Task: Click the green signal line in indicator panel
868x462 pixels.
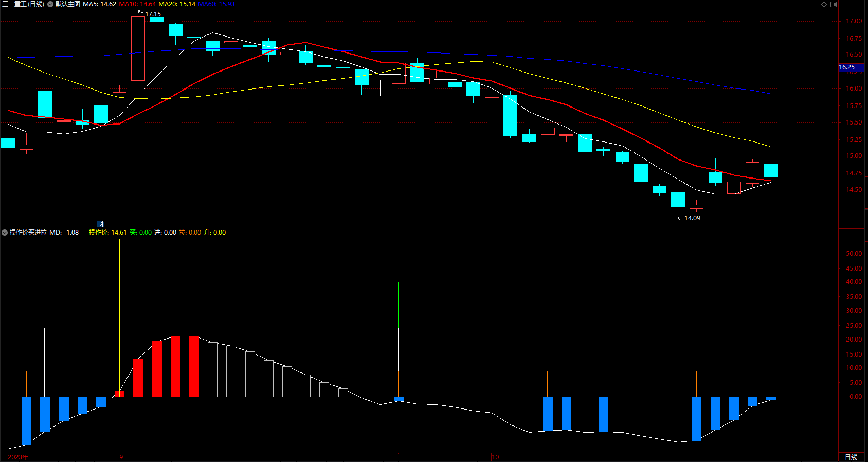Action: (399, 305)
